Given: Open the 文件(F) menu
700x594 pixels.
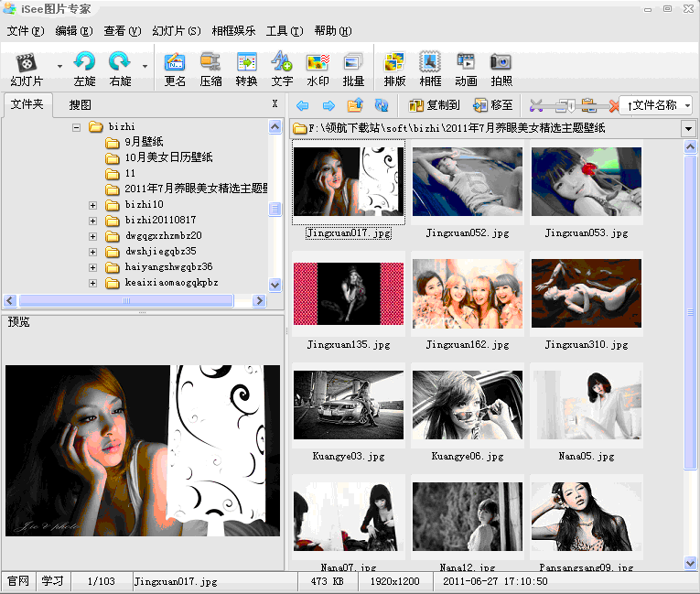Looking at the screenshot, I should click(x=26, y=31).
